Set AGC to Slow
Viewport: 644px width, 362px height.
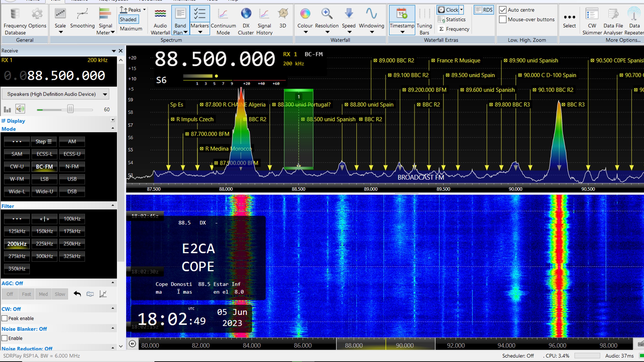60,294
